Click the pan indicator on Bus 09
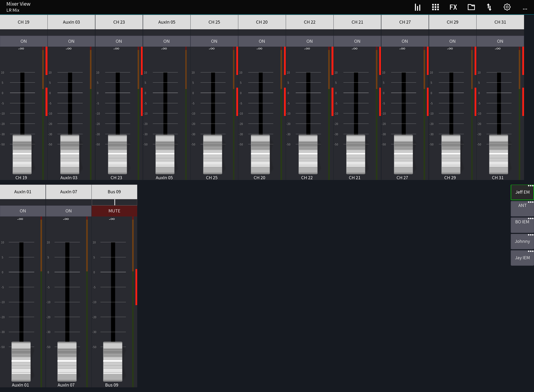The image size is (534, 392). click(x=115, y=202)
